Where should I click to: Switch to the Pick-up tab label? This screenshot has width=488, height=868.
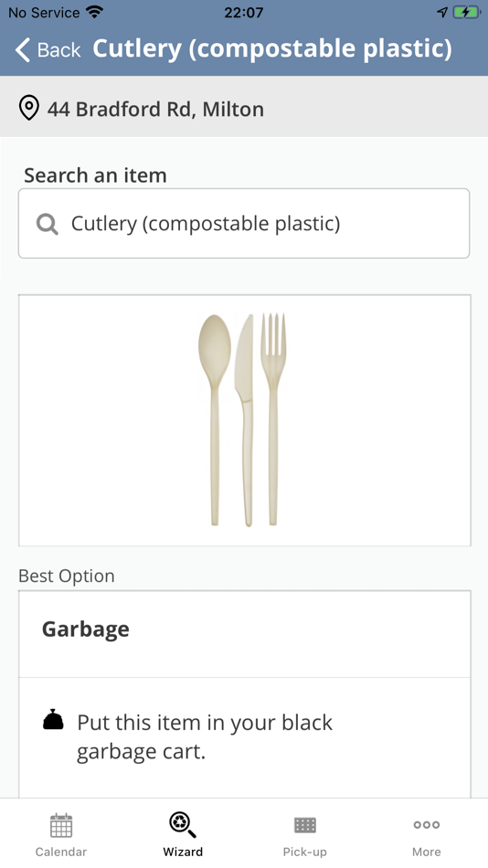pyautogui.click(x=304, y=852)
